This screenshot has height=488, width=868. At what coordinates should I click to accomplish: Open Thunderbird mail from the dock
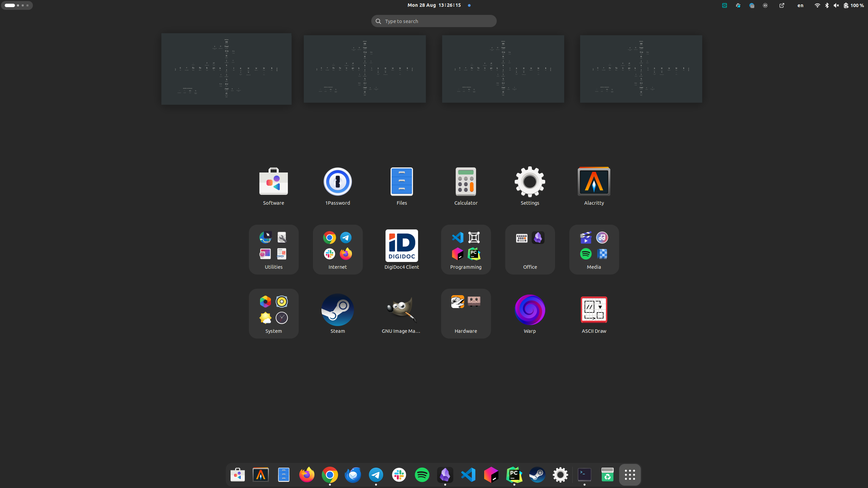353,474
